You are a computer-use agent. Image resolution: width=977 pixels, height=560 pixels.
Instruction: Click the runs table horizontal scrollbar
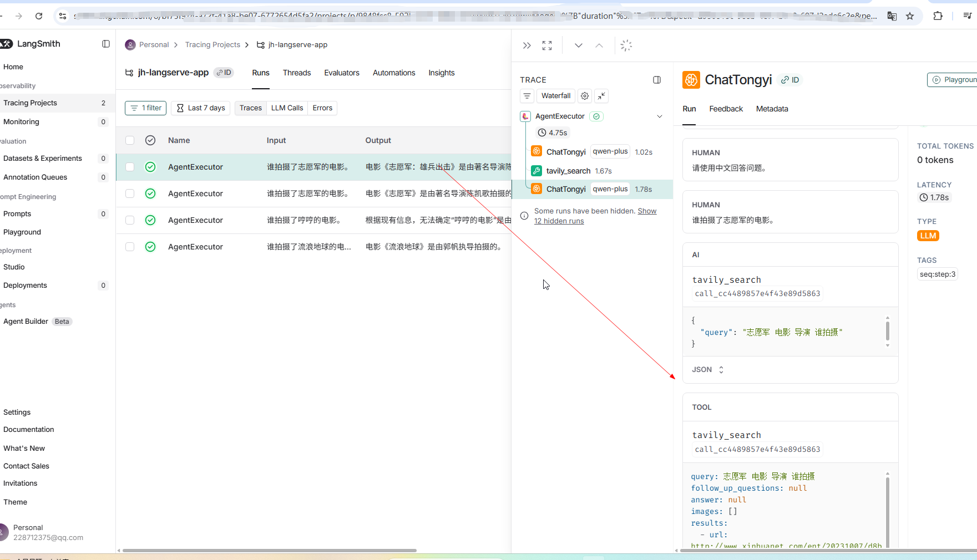270,551
